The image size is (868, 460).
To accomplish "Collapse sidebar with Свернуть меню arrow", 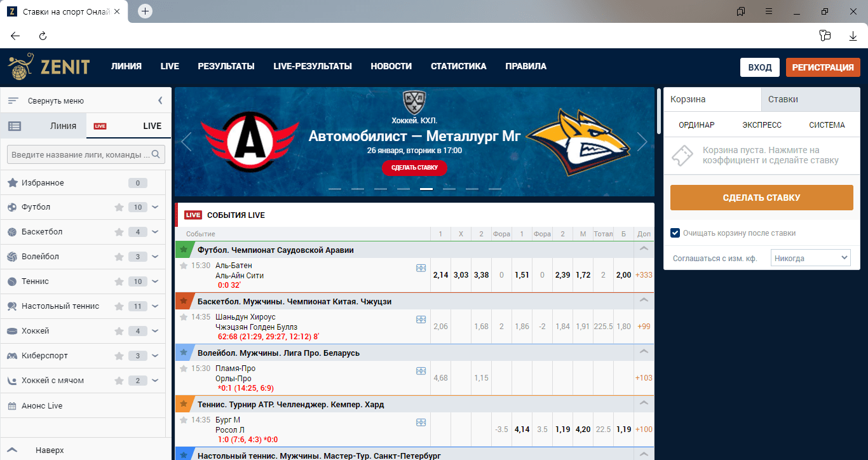I will click(160, 100).
